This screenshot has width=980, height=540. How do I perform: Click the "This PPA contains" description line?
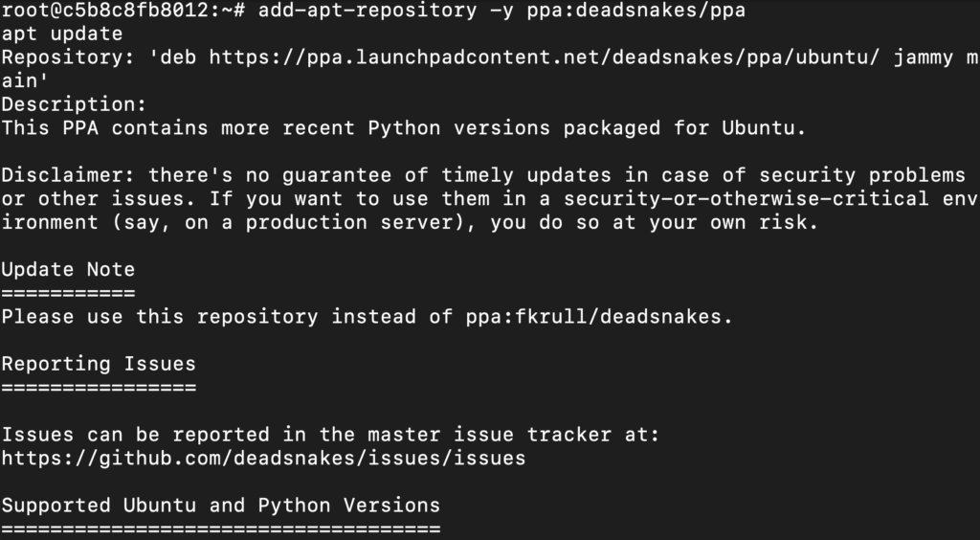(403, 127)
